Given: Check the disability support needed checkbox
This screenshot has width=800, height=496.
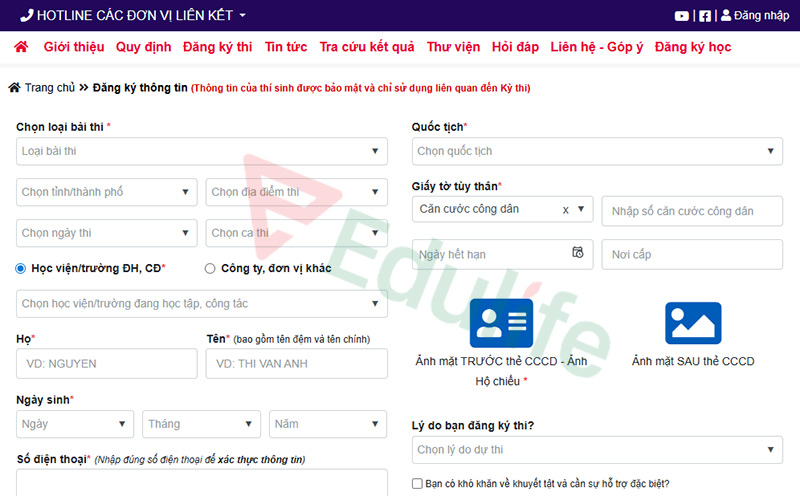Looking at the screenshot, I should pos(417,483).
